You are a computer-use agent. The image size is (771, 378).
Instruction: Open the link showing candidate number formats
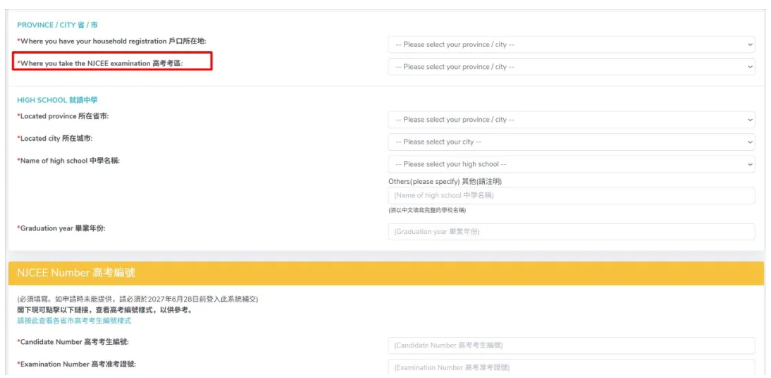pos(74,321)
